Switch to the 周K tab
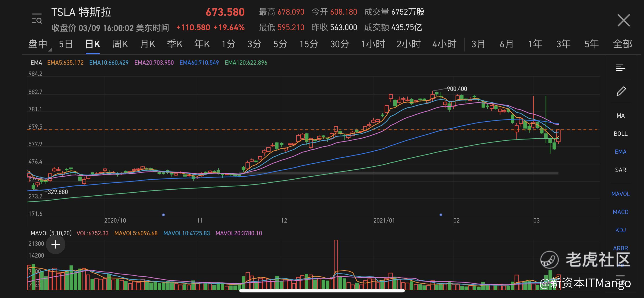 [x=120, y=44]
